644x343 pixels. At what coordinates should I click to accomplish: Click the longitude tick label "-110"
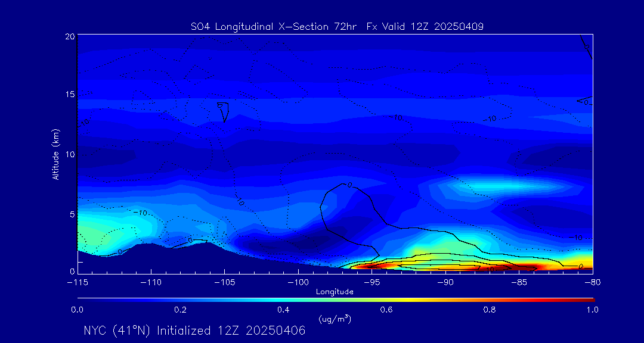coord(151,282)
